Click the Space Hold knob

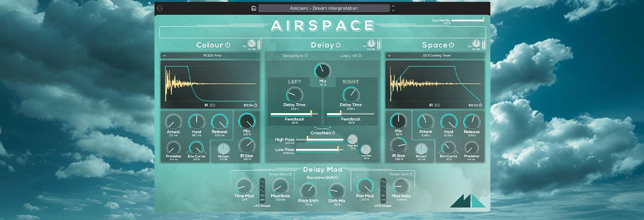(448, 122)
